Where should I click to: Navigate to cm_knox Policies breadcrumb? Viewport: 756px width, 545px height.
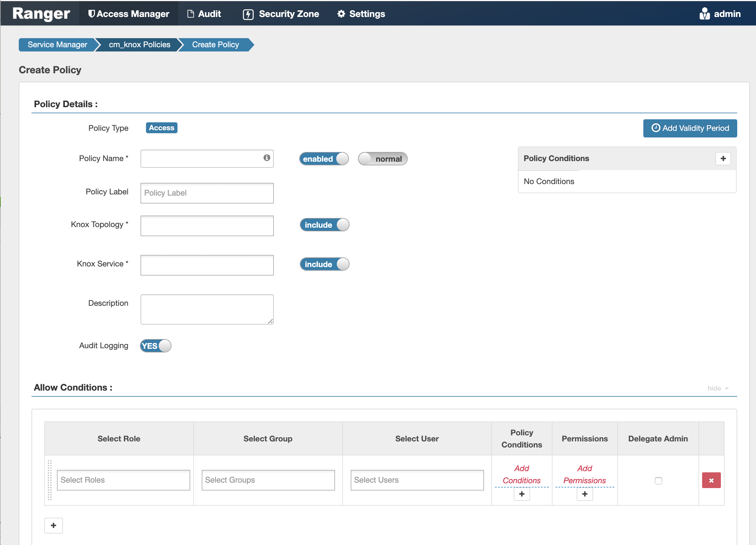139,44
